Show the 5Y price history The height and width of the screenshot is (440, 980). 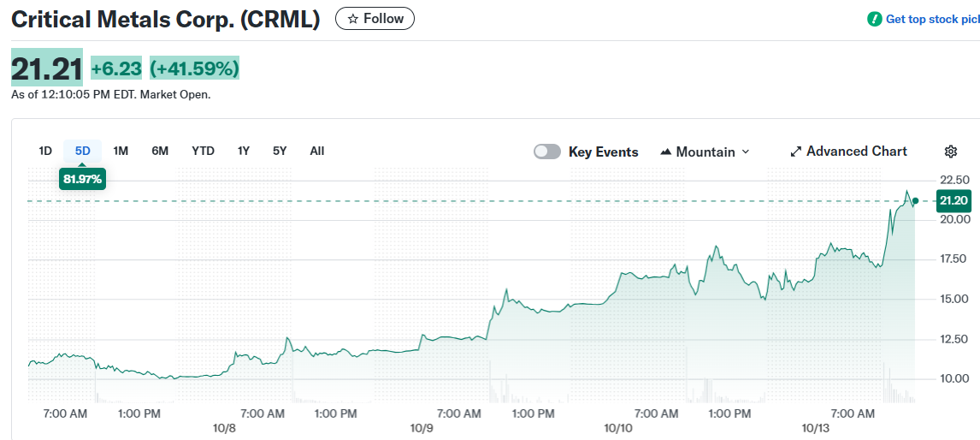pyautogui.click(x=280, y=151)
